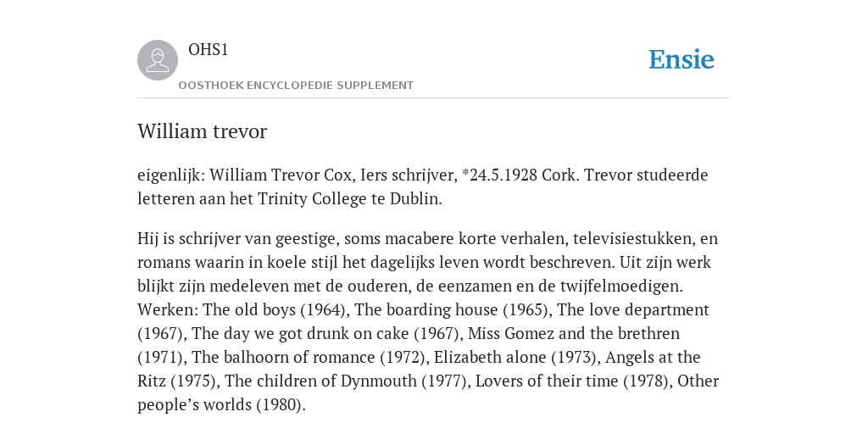Click 'The children of Dynmouth (1977)' text
Screen dimensions: 868x434
click(x=346, y=381)
